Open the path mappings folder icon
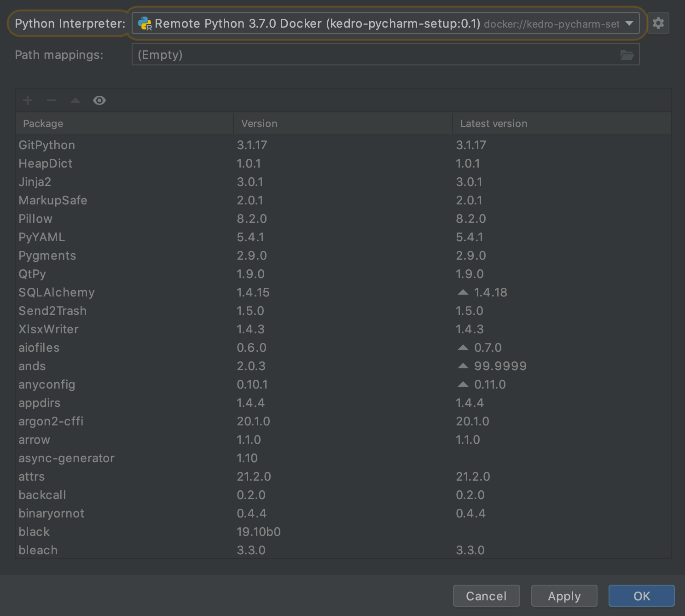 tap(627, 55)
